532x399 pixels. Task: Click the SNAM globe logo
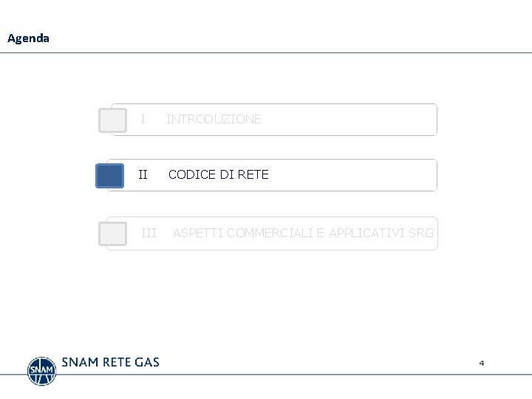(41, 371)
